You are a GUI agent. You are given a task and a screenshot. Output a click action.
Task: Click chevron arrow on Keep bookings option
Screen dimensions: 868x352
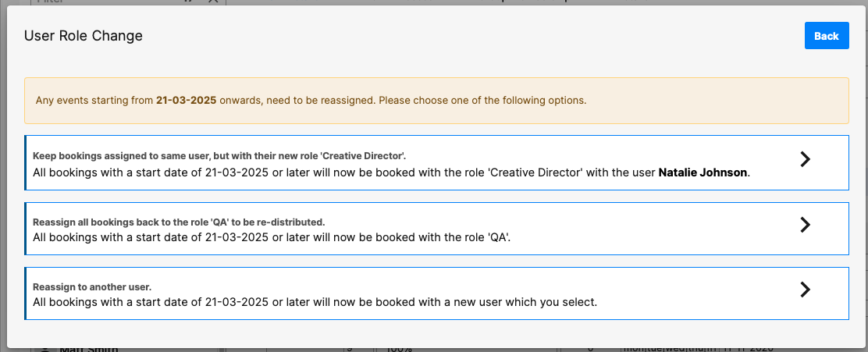click(806, 159)
